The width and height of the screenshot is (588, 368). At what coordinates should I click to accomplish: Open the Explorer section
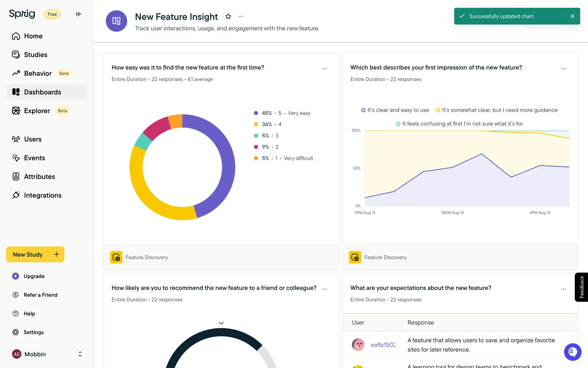(37, 111)
